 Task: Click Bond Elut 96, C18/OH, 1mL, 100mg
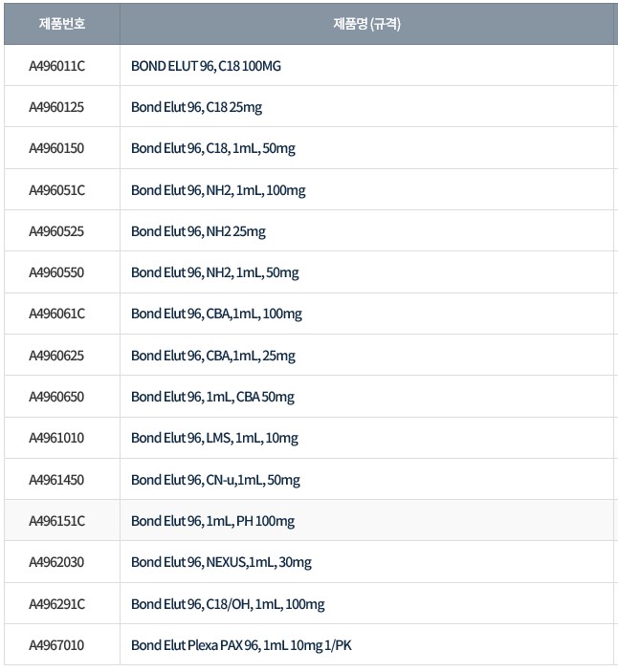click(x=228, y=604)
